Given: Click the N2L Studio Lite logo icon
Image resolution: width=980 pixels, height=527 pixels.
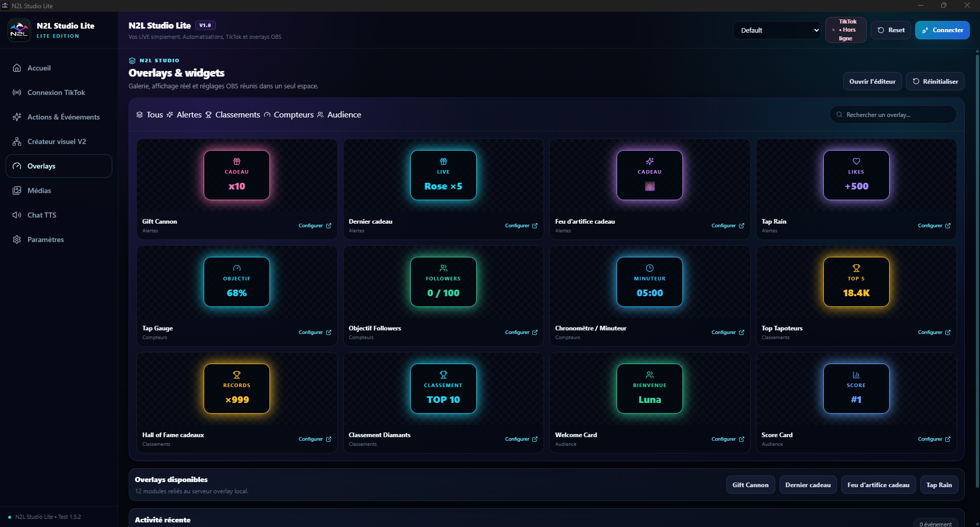Looking at the screenshot, I should [x=19, y=30].
